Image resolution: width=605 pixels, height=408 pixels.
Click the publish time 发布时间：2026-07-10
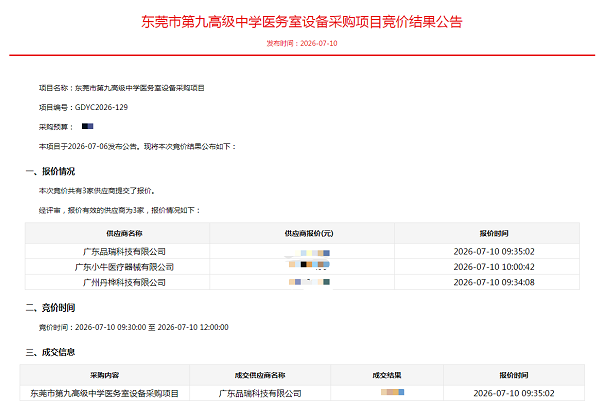[302, 43]
